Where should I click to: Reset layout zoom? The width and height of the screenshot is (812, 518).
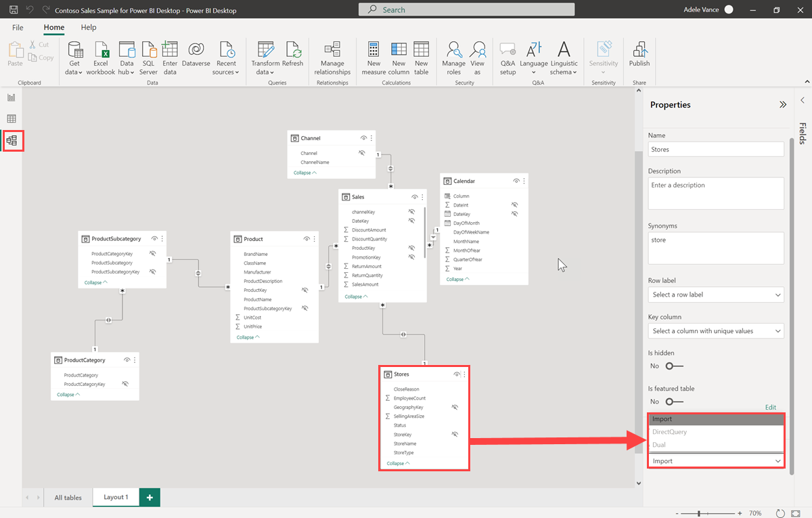click(x=780, y=513)
